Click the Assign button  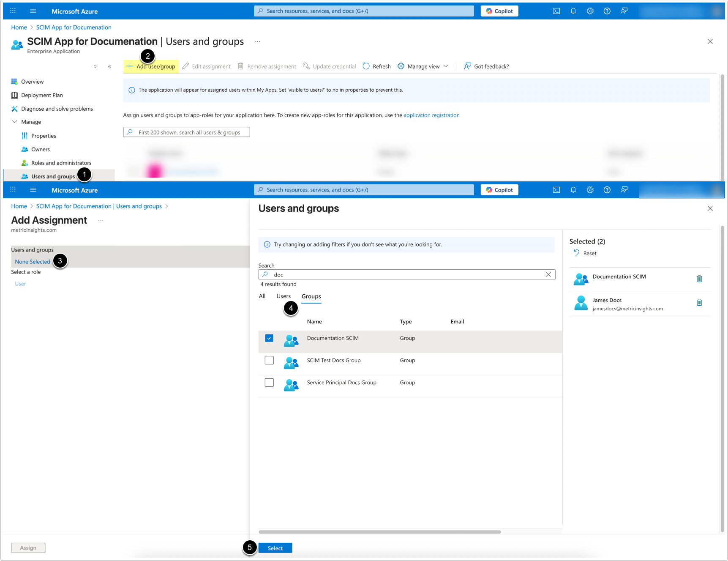28,548
